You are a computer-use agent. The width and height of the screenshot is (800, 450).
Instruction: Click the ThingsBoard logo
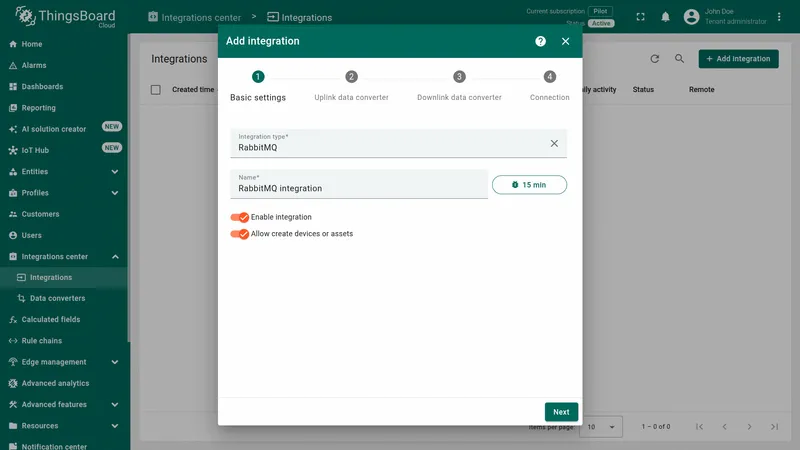pyautogui.click(x=65, y=16)
